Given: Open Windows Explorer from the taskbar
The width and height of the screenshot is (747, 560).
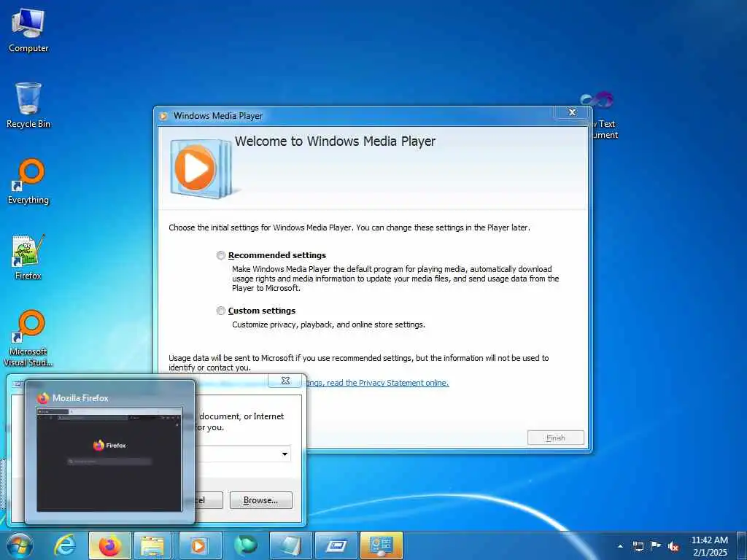Looking at the screenshot, I should click(x=152, y=545).
